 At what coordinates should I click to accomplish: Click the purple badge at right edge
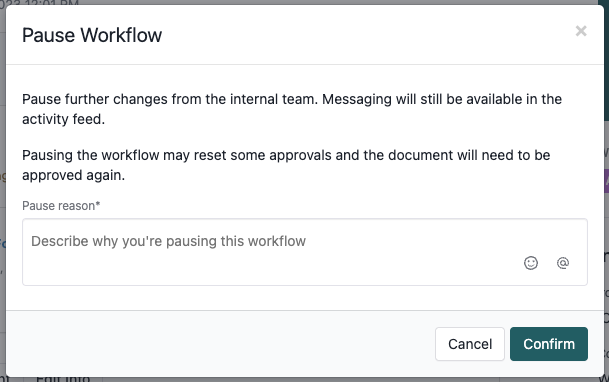pyautogui.click(x=606, y=181)
